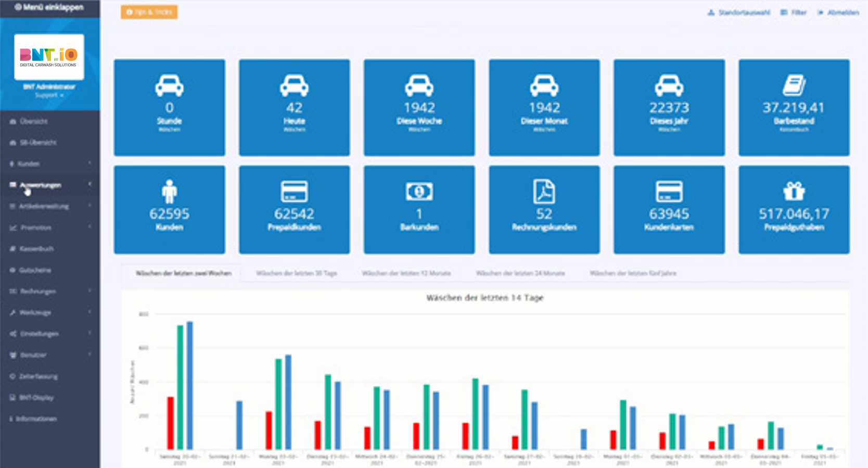This screenshot has width=868, height=468.
Task: Click the orange Tips & Tricks button
Action: 149,12
